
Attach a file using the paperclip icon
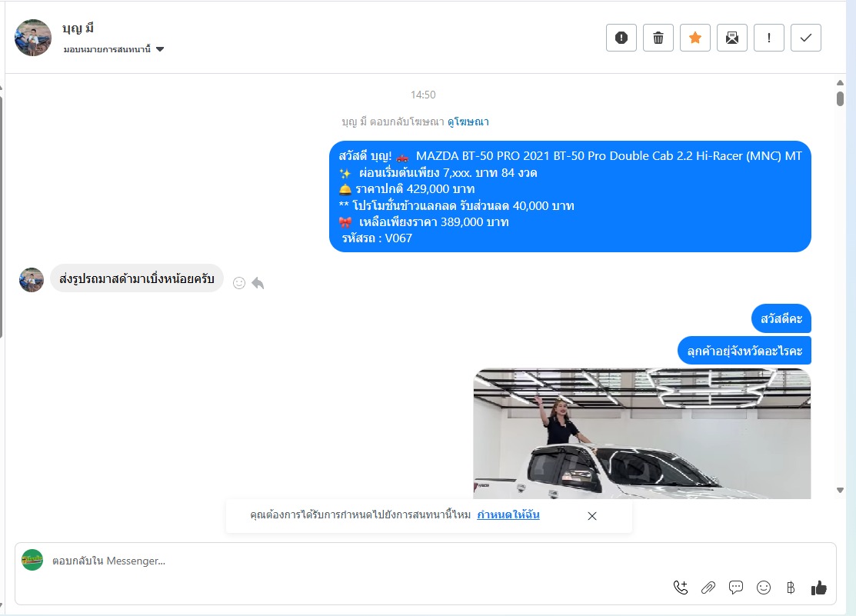tap(708, 588)
